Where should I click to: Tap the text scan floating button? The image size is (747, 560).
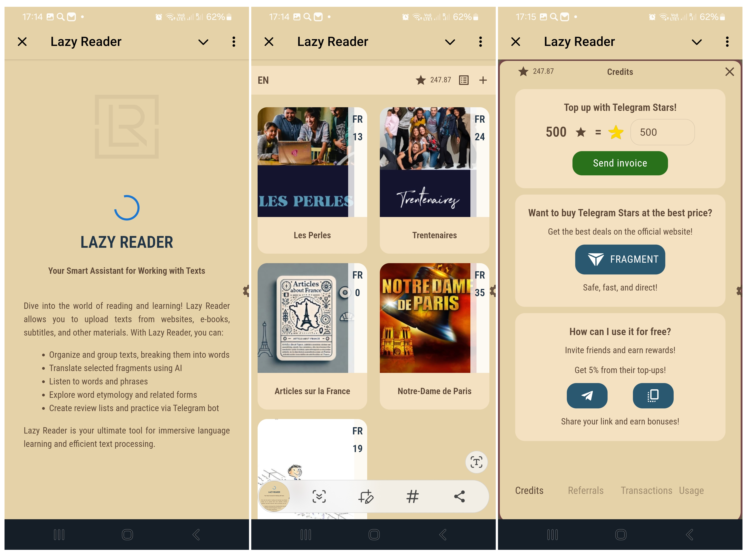(476, 462)
